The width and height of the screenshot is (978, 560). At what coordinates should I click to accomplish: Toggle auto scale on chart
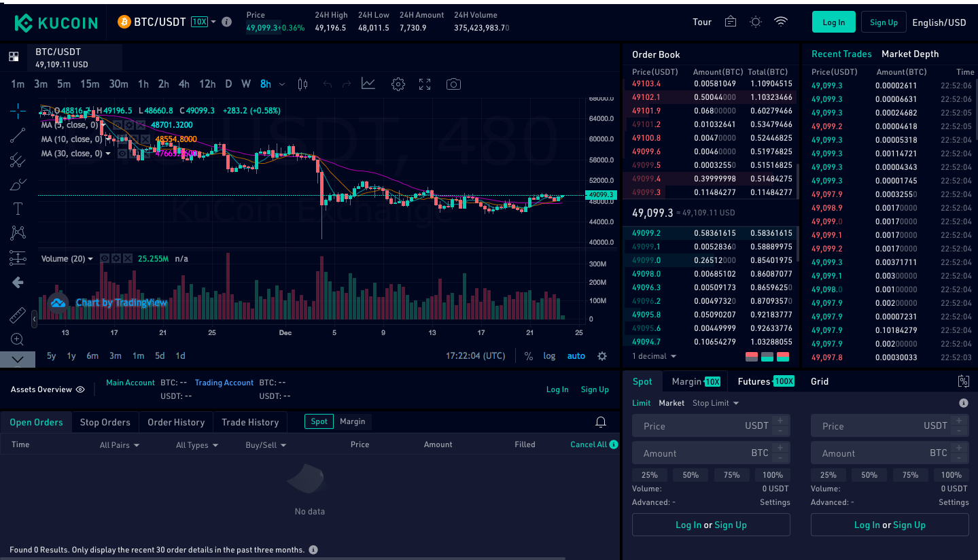576,356
